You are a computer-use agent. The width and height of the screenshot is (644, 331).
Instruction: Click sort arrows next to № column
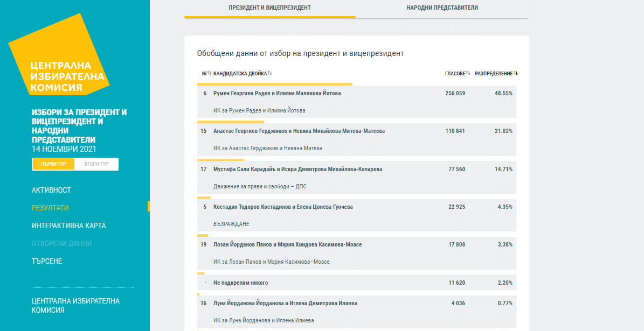(x=210, y=73)
